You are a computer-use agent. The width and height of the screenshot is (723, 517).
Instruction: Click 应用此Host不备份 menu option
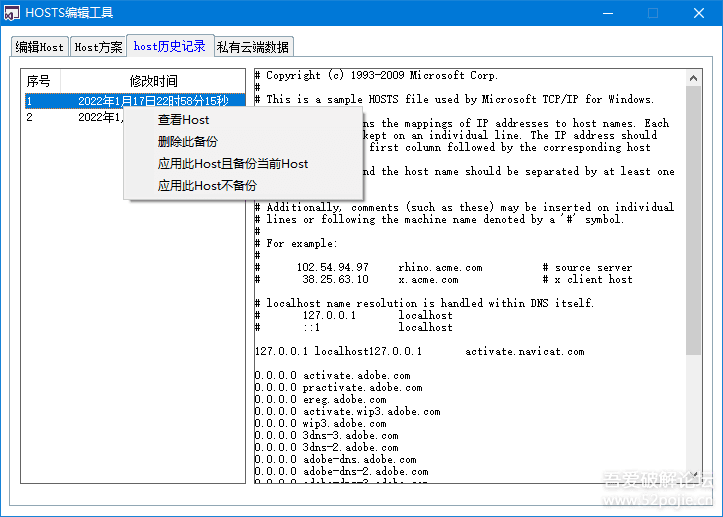tap(207, 186)
